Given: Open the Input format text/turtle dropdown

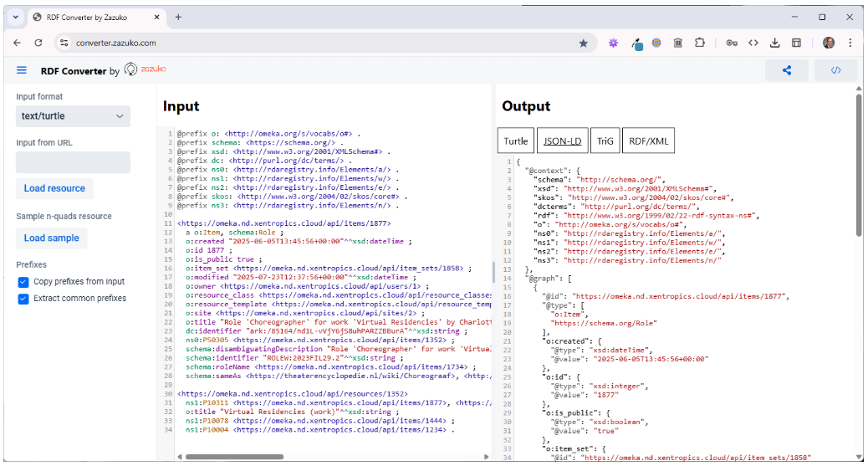Looking at the screenshot, I should pyautogui.click(x=73, y=116).
